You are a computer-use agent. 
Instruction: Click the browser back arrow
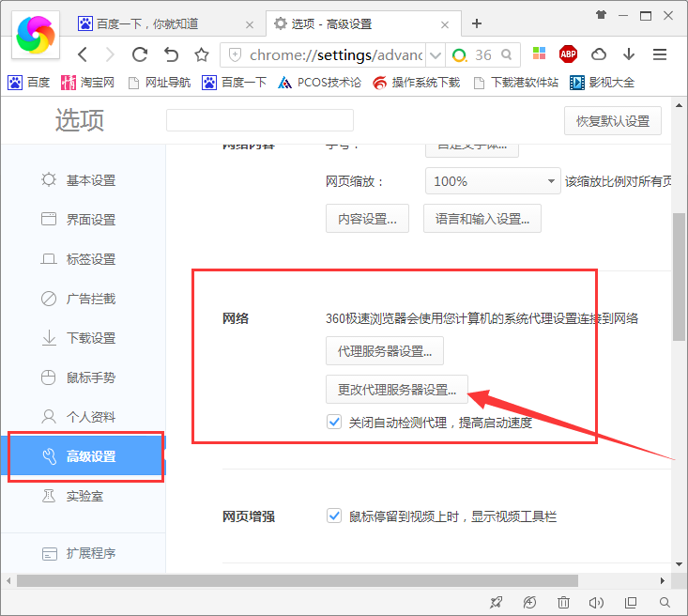83,54
